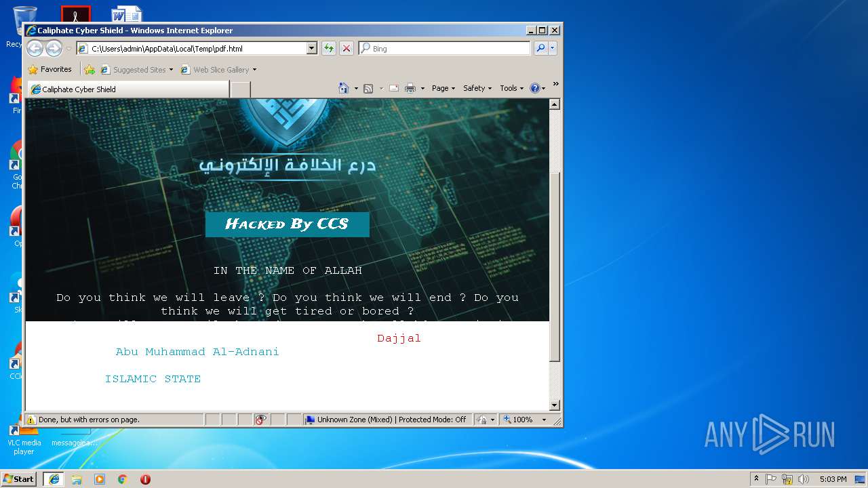Maximize the Internet Explorer window

[542, 30]
